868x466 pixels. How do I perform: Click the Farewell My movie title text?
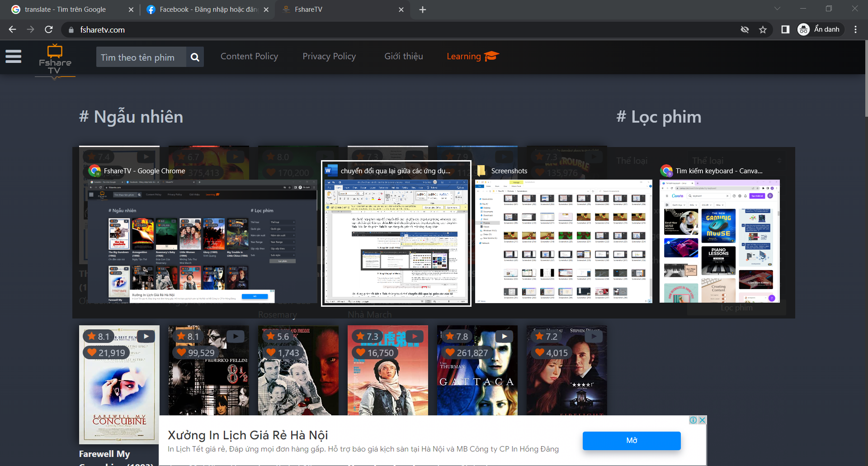tap(104, 454)
